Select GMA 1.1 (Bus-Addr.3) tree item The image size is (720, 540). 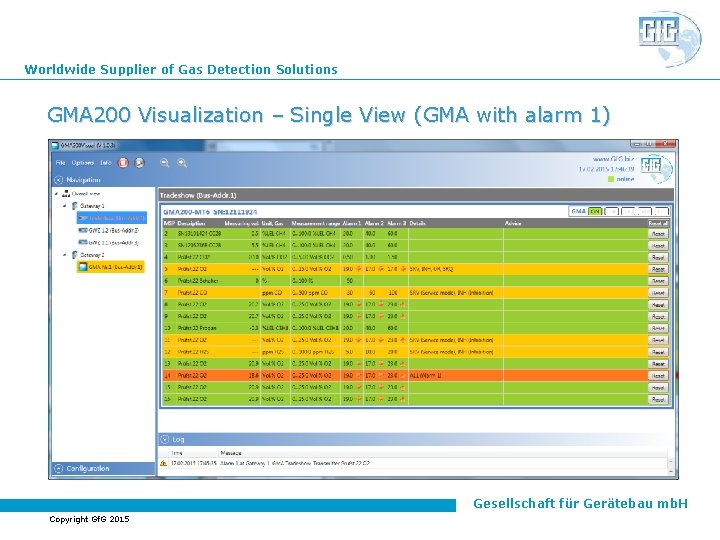coord(109,242)
